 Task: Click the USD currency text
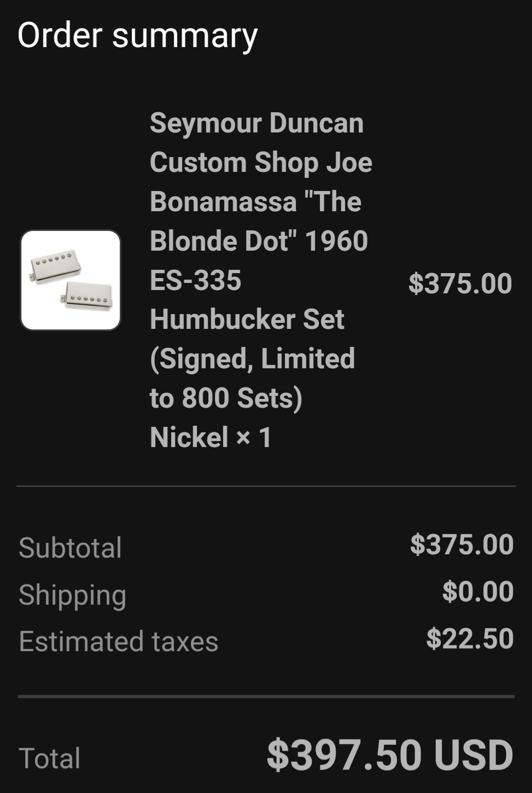click(x=473, y=756)
